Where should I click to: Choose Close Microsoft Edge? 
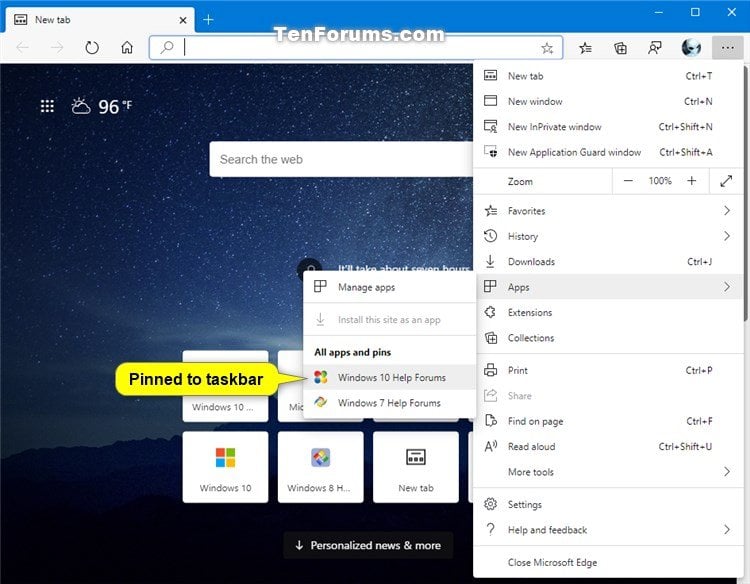607,562
